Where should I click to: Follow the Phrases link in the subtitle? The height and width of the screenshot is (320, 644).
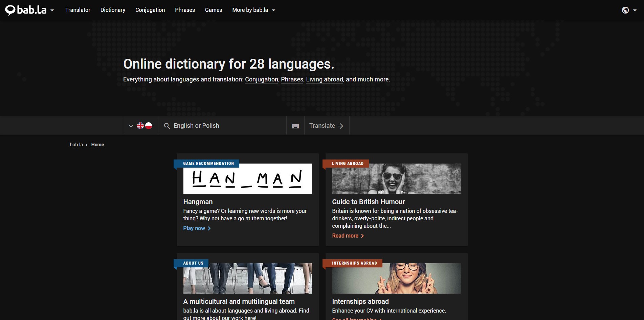click(x=292, y=79)
